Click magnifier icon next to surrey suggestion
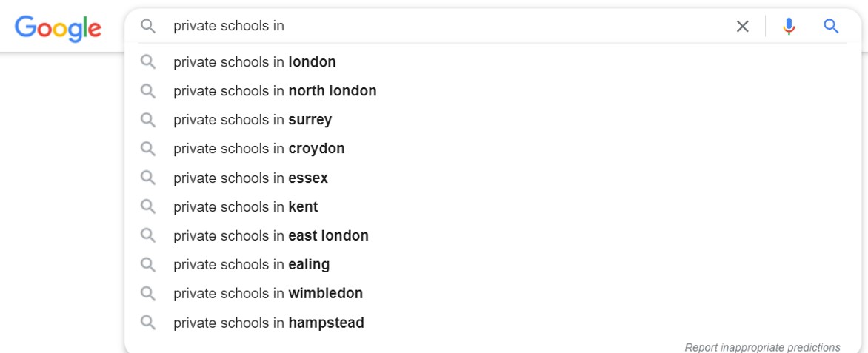This screenshot has height=353, width=868. [x=148, y=119]
